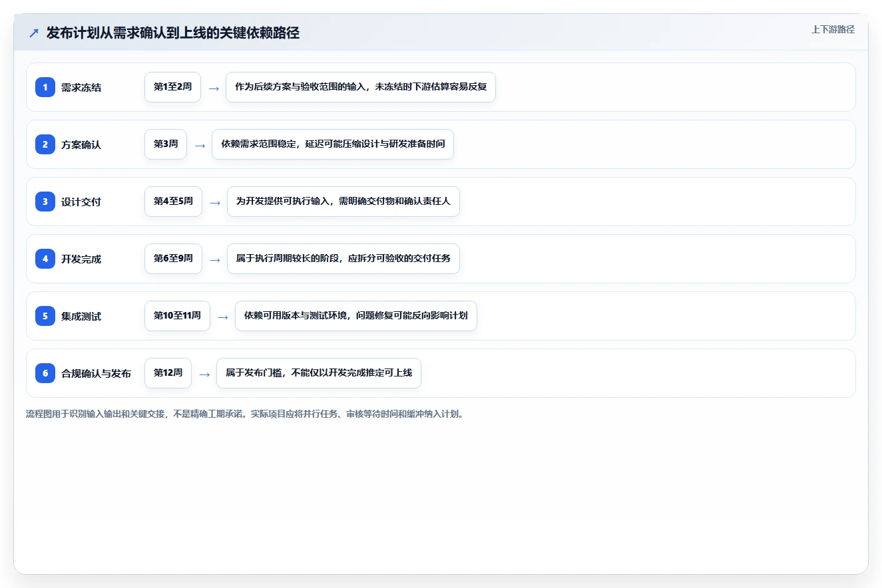Screen dimensions: 882x588
Task: Click the arrow after 第12周
Action: pos(204,374)
